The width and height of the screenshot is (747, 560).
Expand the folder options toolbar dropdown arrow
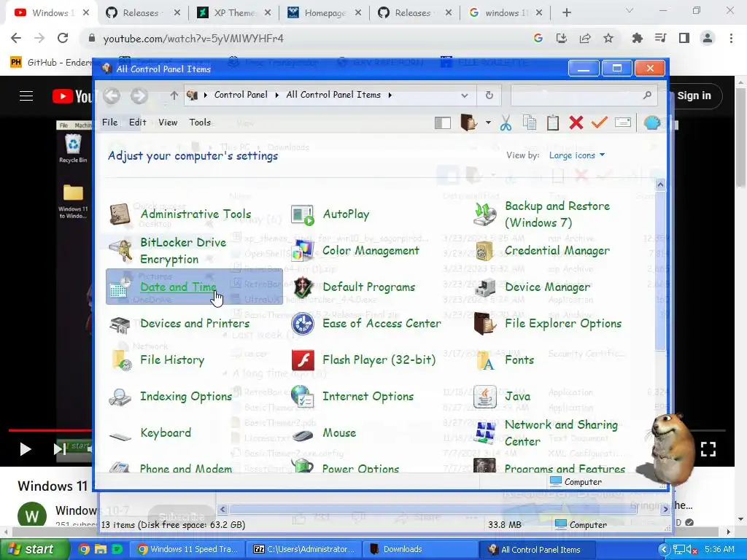pyautogui.click(x=488, y=122)
